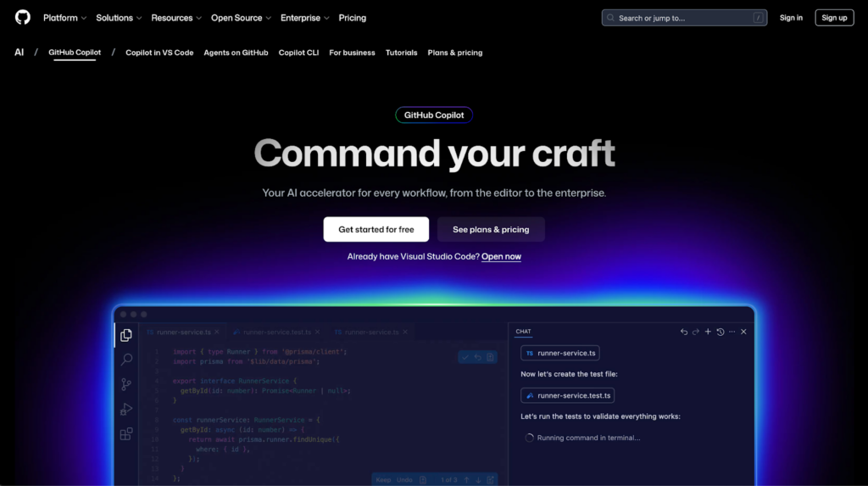
Task: Open the Run and Debug icon
Action: 126,409
